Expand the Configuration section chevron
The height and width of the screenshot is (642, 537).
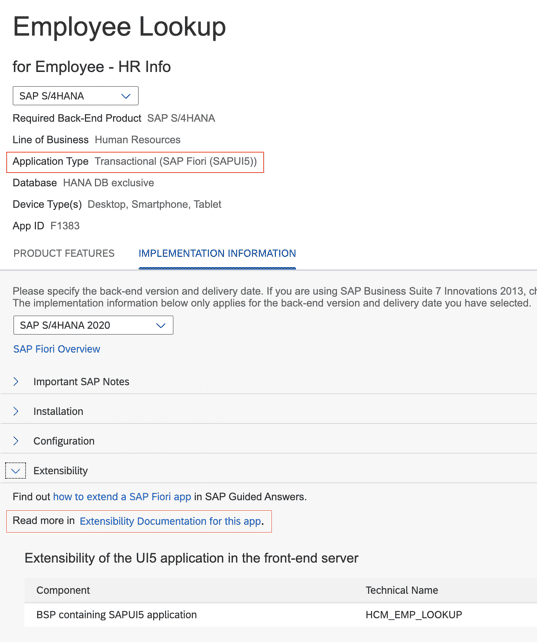tap(16, 441)
